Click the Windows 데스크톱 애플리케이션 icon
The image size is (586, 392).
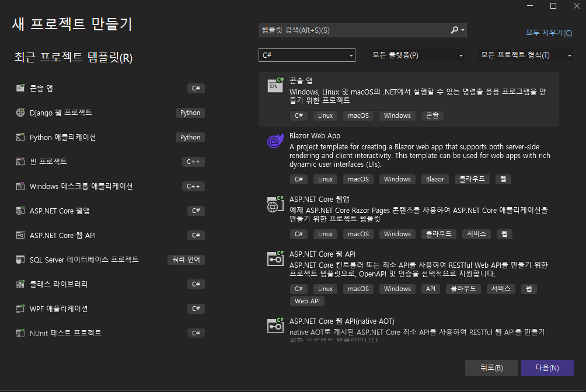(20, 186)
